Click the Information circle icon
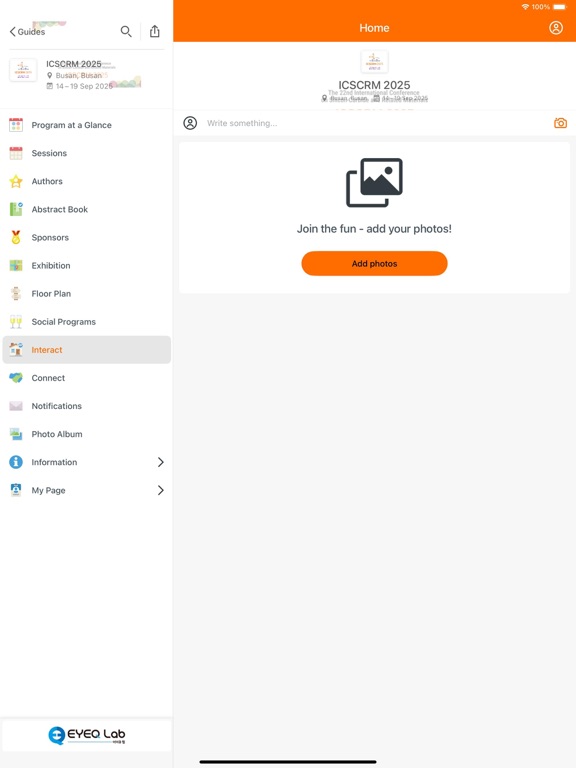This screenshot has height=768, width=576. point(16,462)
